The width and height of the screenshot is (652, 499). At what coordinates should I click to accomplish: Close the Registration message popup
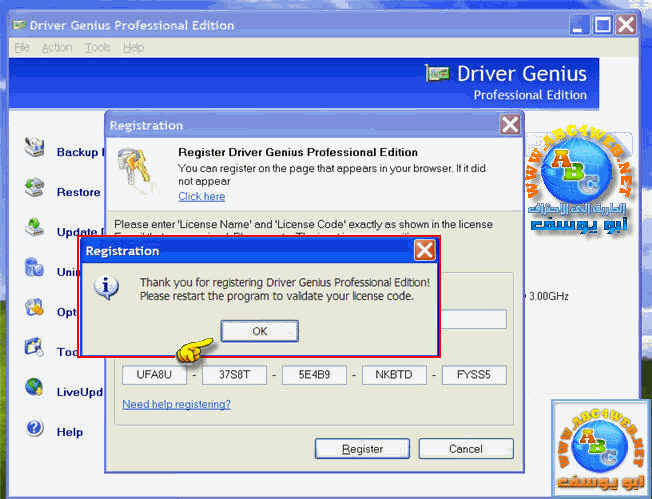click(424, 251)
